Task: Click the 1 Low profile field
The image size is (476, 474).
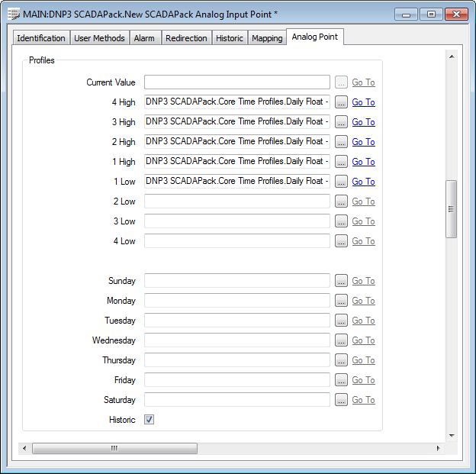Action: point(237,182)
